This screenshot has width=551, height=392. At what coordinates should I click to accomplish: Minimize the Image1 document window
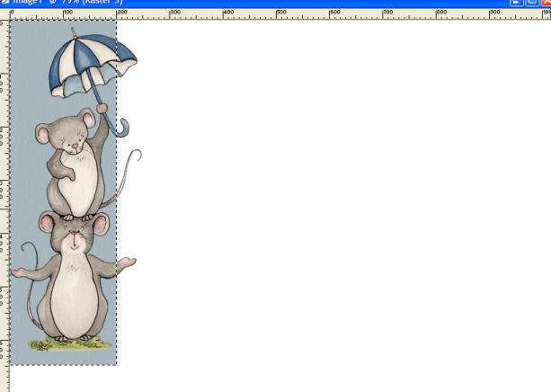tap(517, 2)
